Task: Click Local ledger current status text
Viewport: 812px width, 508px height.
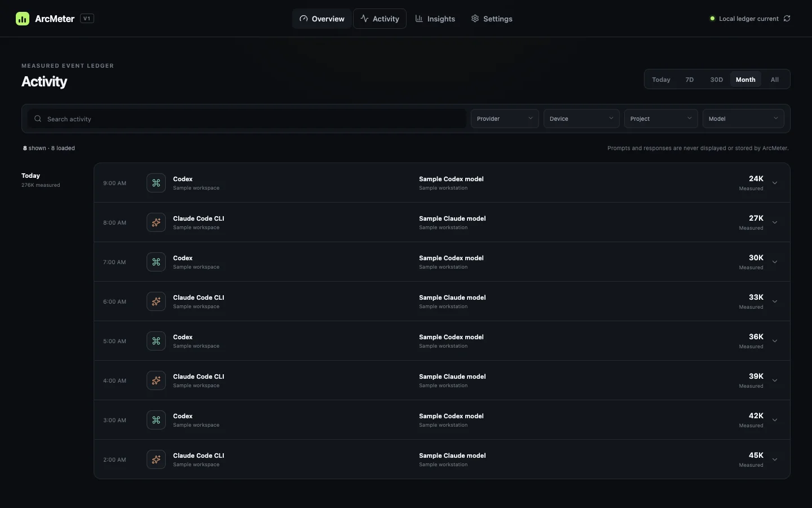Action: (x=749, y=19)
